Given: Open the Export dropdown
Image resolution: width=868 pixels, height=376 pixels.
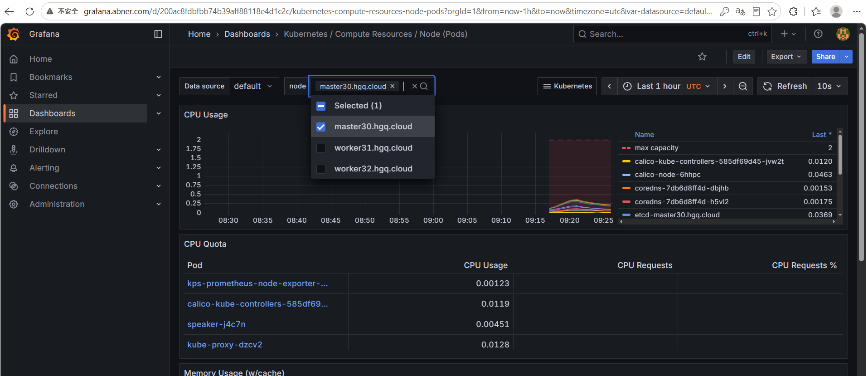Looking at the screenshot, I should tap(786, 57).
